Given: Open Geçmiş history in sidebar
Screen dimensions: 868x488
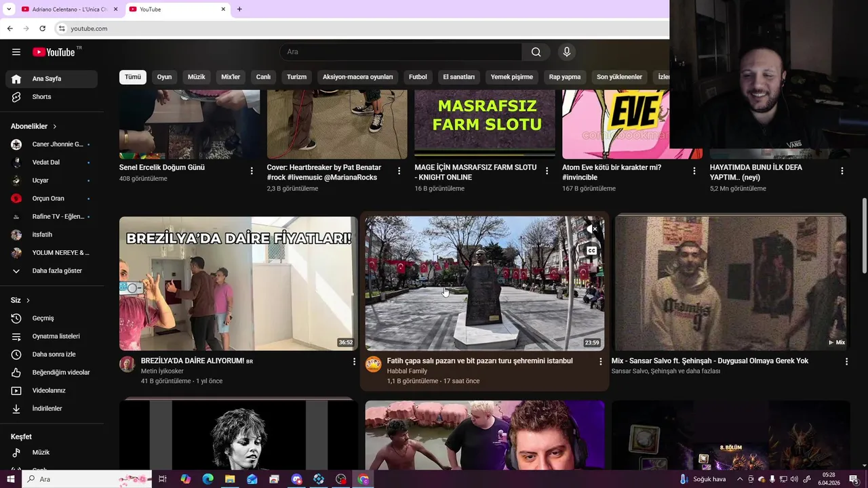Looking at the screenshot, I should click(52, 318).
